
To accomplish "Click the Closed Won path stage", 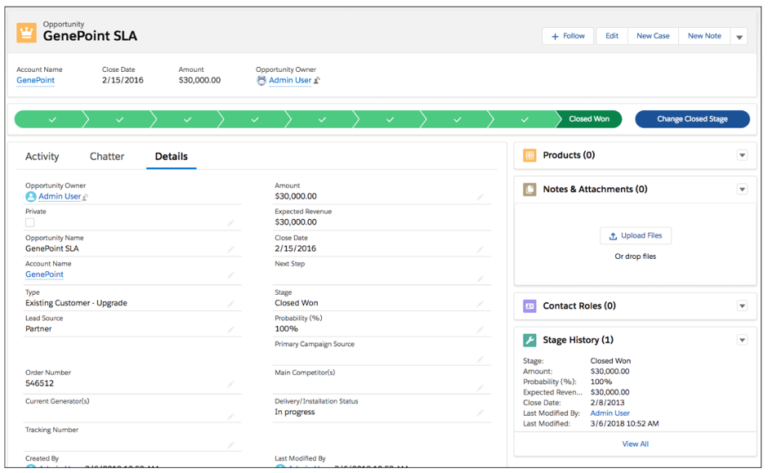I will point(589,119).
